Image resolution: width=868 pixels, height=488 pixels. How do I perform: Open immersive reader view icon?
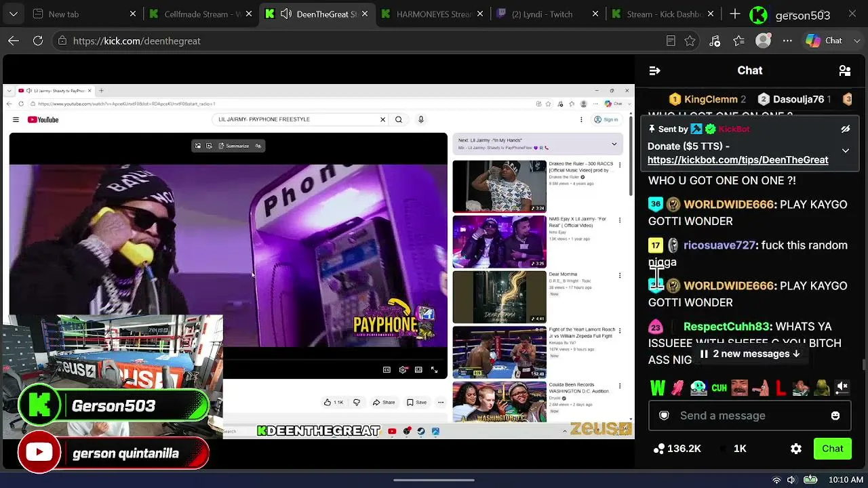click(x=671, y=41)
